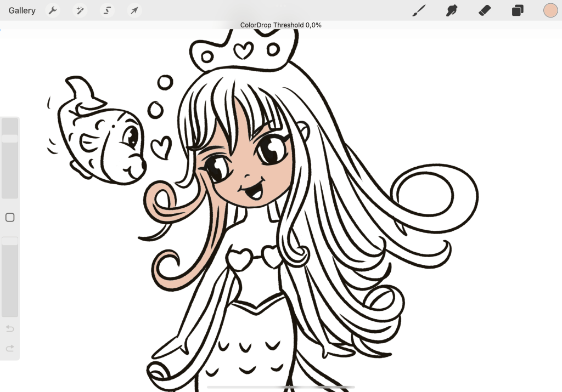Open the Actions wrench menu
Image resolution: width=562 pixels, height=392 pixels.
click(53, 10)
